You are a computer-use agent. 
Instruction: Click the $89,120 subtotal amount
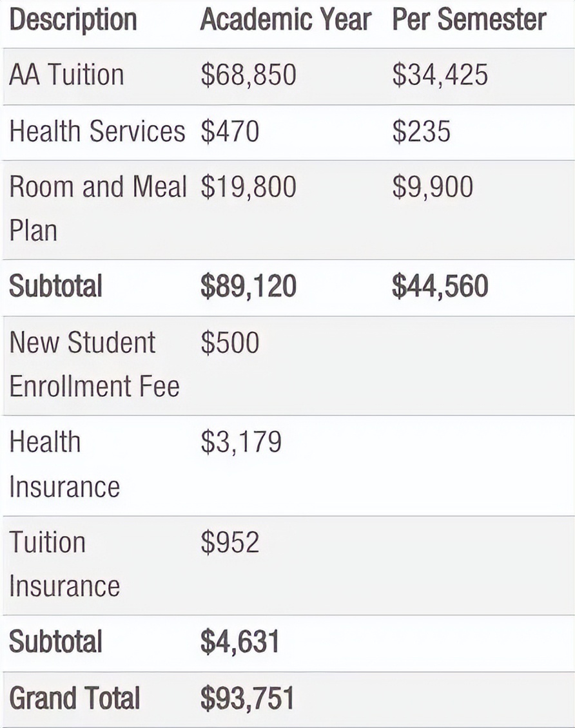[x=248, y=287]
